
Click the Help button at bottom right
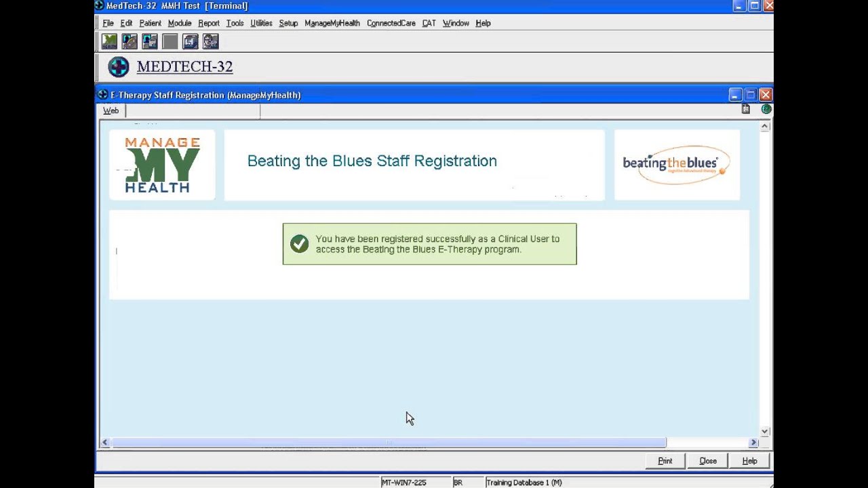pos(749,461)
